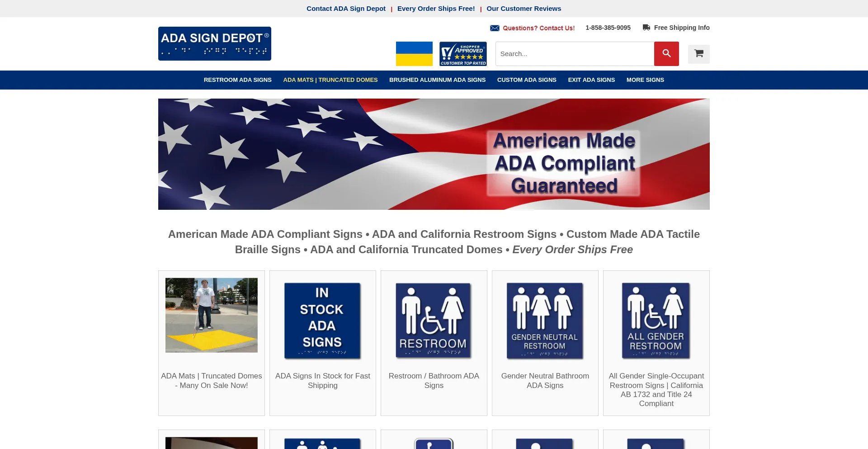
Task: Click the truncated dome mat photo
Action: click(x=212, y=315)
